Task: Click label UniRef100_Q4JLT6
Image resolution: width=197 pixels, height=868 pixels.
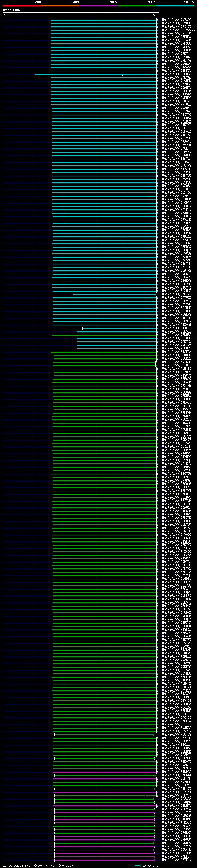Action: click(177, 328)
